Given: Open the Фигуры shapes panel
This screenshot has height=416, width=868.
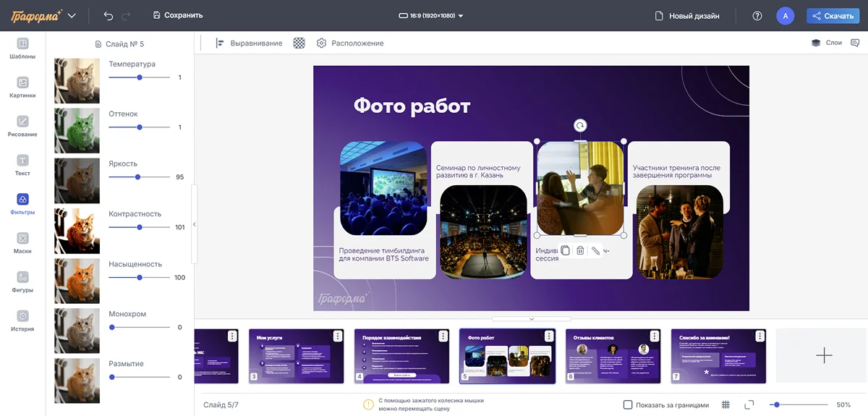Looking at the screenshot, I should (x=22, y=283).
